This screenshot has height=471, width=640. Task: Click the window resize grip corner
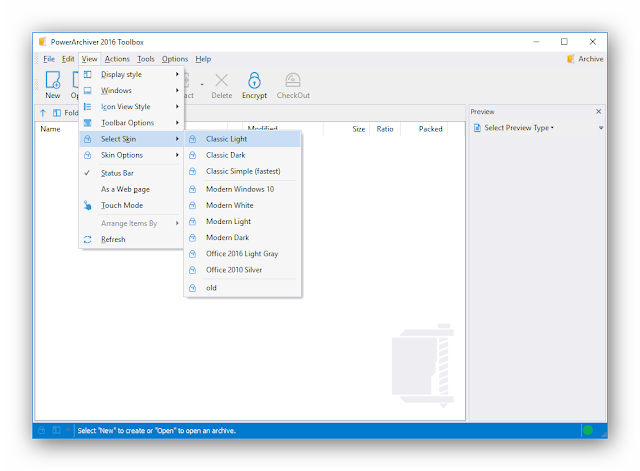(x=604, y=435)
